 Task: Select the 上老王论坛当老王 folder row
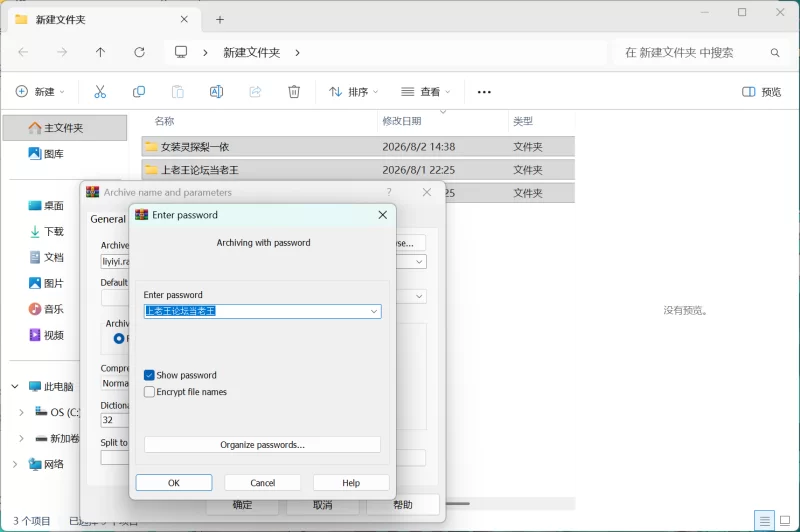358,170
